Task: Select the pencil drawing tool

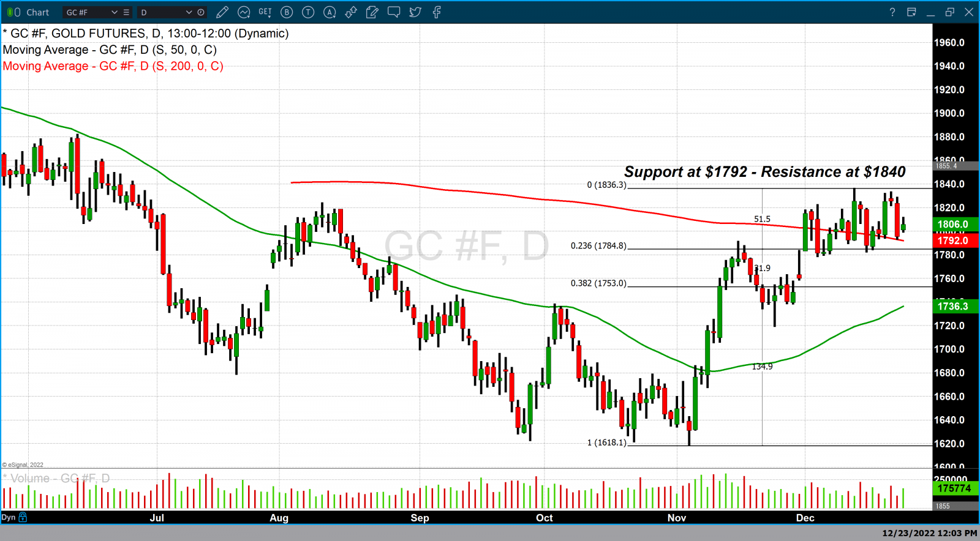Action: click(x=222, y=12)
